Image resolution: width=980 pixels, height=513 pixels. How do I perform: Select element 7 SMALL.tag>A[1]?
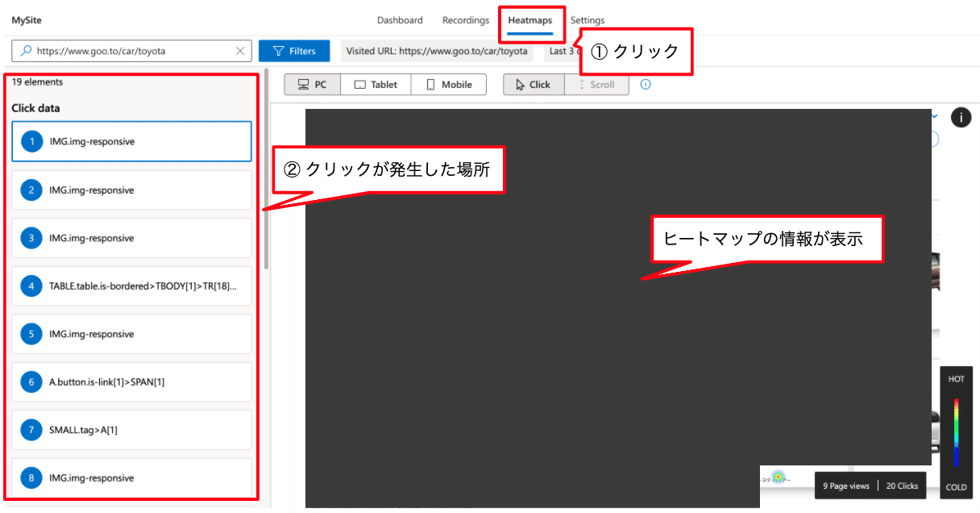132,430
